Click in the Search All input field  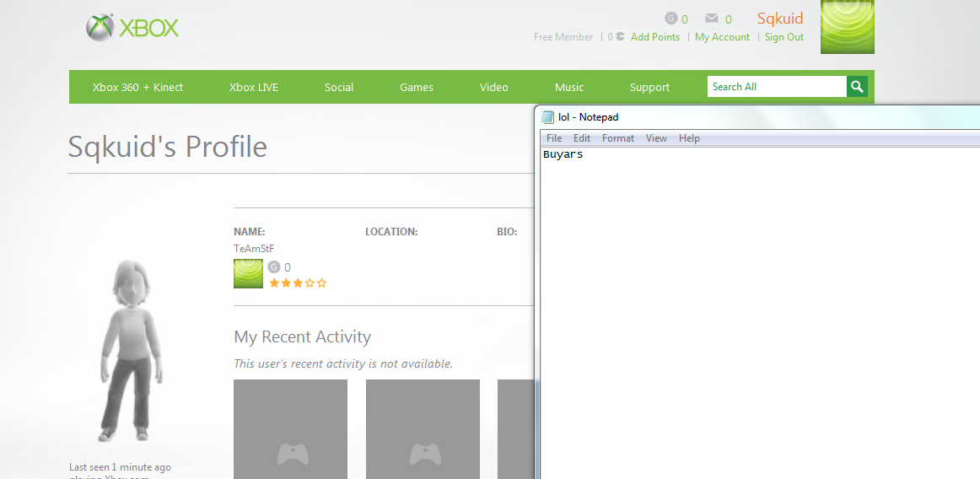coord(777,87)
